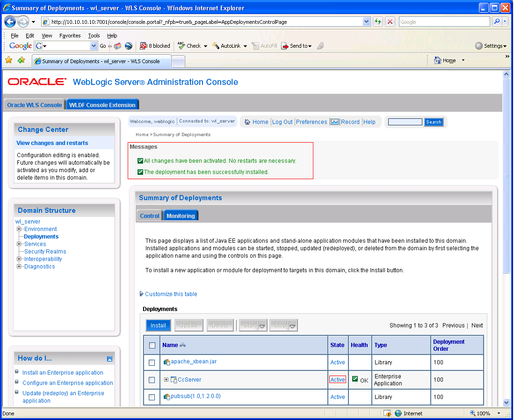
Task: Open the address bar URL dropdown
Action: coord(367,22)
